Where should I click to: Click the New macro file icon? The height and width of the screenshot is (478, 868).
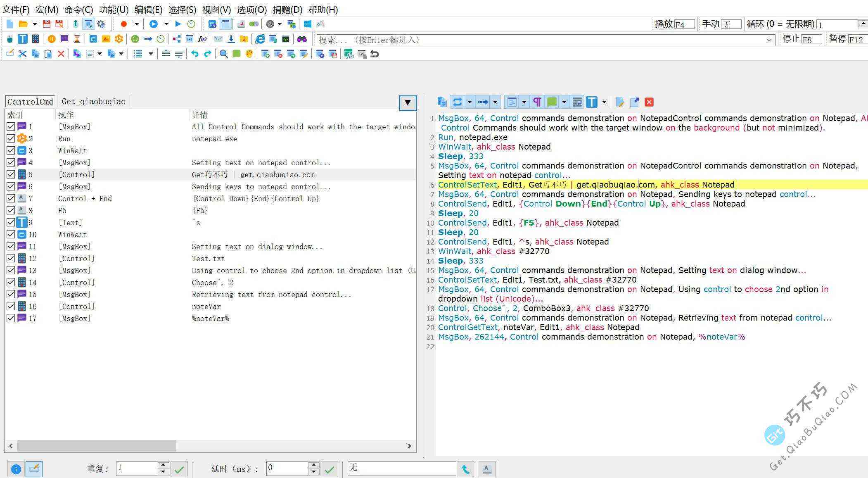(x=9, y=24)
